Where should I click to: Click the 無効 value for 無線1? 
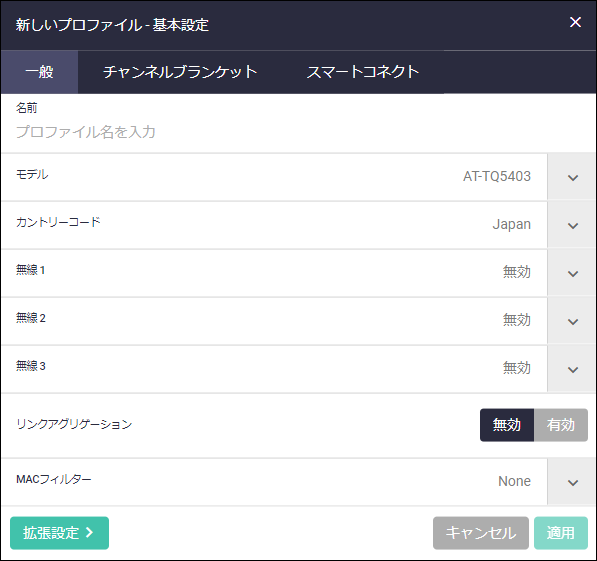pyautogui.click(x=517, y=272)
